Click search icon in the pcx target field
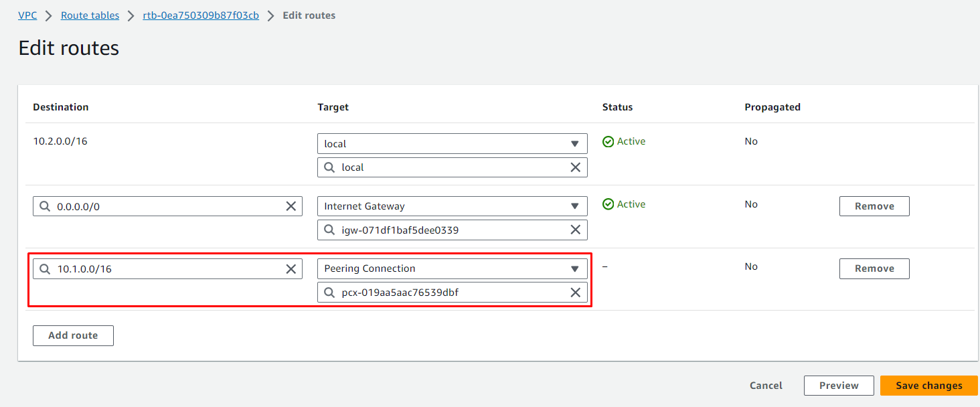Screen dimensions: 980x407 pos(329,292)
